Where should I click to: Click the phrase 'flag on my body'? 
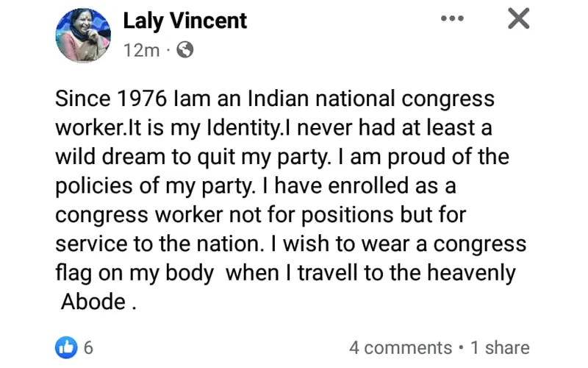coord(135,273)
